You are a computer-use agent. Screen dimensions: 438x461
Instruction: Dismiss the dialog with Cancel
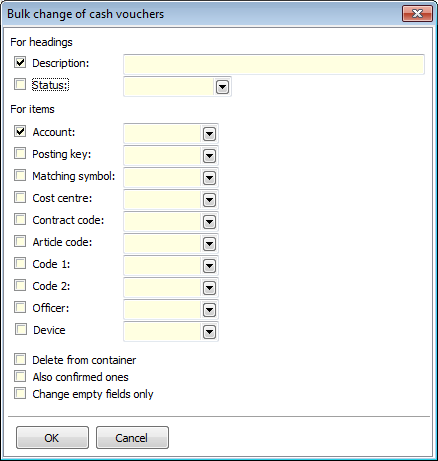click(x=132, y=438)
